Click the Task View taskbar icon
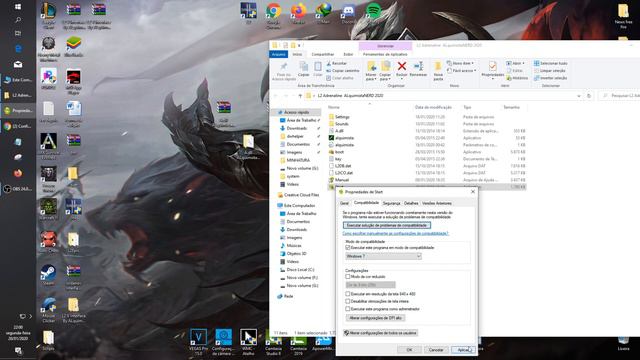The height and width of the screenshot is (360, 640). click(18, 33)
